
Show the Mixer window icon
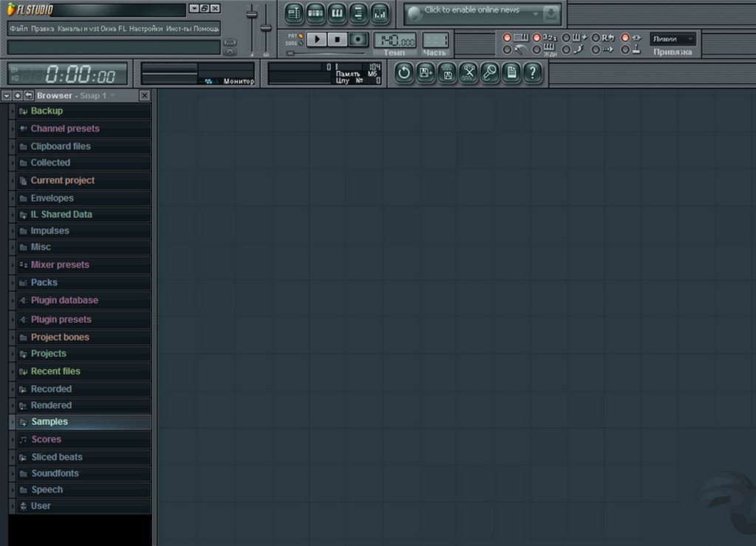point(380,13)
